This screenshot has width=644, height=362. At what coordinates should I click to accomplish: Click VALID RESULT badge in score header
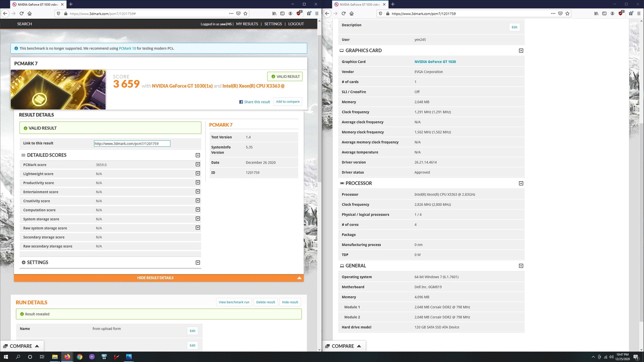coord(285,76)
